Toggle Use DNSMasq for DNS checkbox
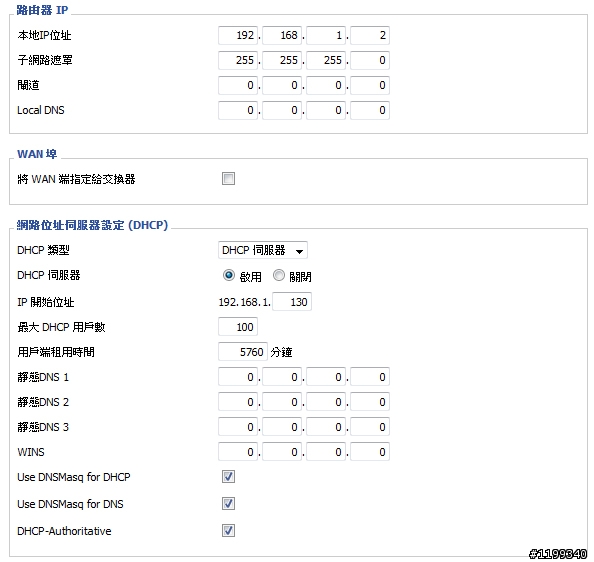Viewport: 594px width, 562px height. [228, 504]
